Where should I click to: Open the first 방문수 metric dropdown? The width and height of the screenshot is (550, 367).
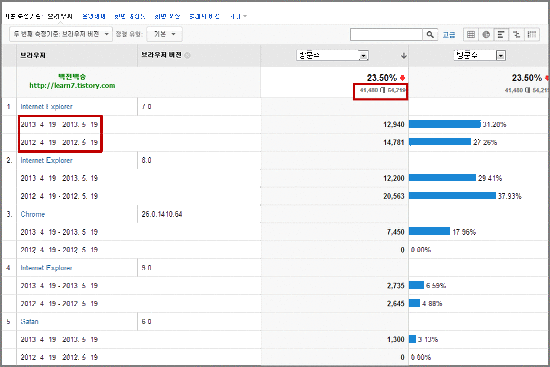(332, 55)
